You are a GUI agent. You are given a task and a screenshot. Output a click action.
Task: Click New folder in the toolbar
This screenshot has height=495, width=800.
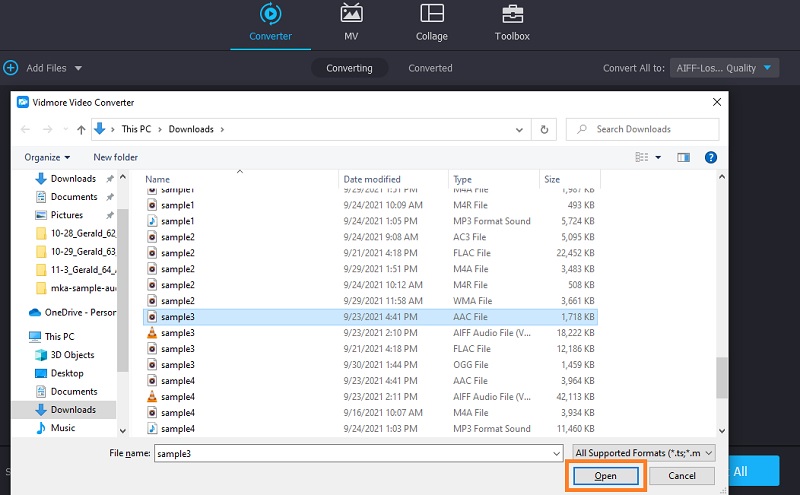tap(115, 157)
